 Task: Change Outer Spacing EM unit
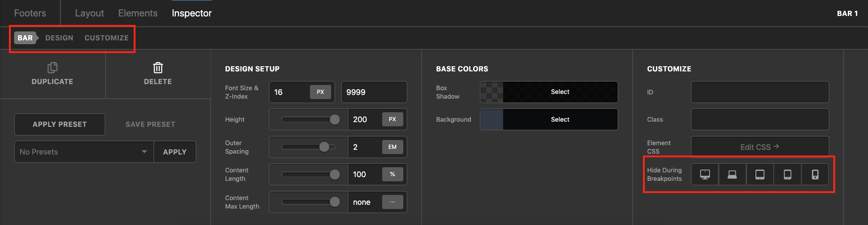coord(392,147)
